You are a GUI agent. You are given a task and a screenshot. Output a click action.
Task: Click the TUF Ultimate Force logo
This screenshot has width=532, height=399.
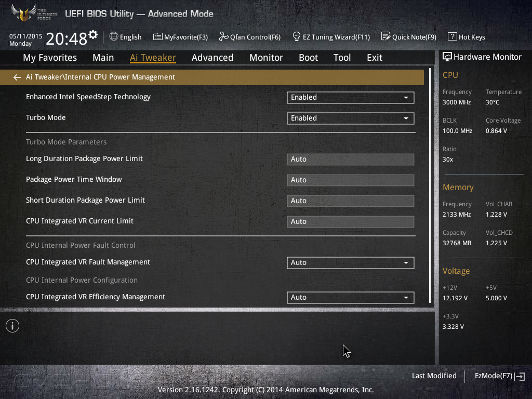point(34,14)
